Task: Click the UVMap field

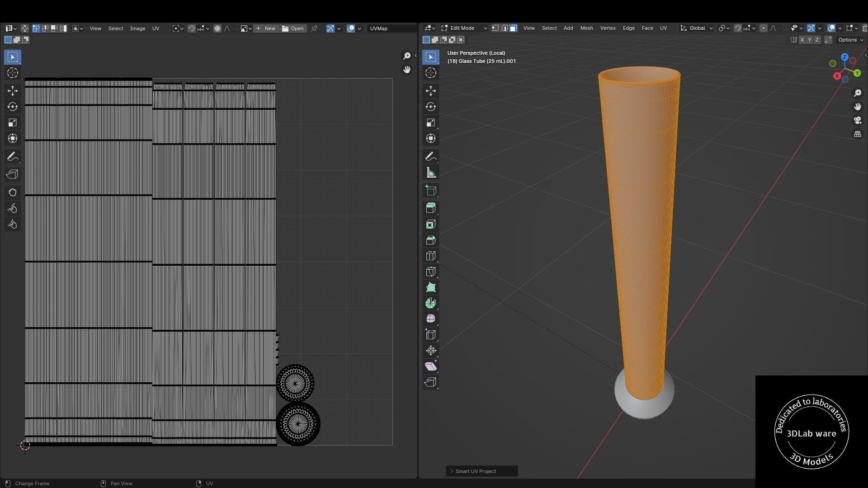Action: (392, 28)
